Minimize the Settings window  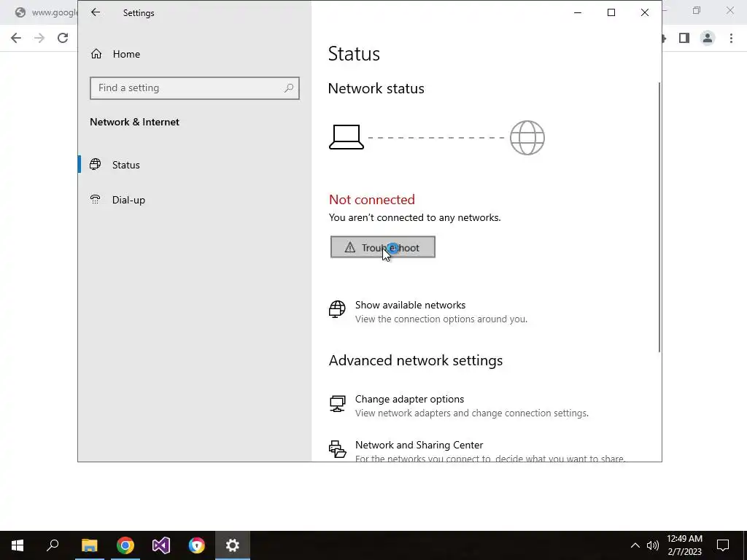pyautogui.click(x=578, y=13)
